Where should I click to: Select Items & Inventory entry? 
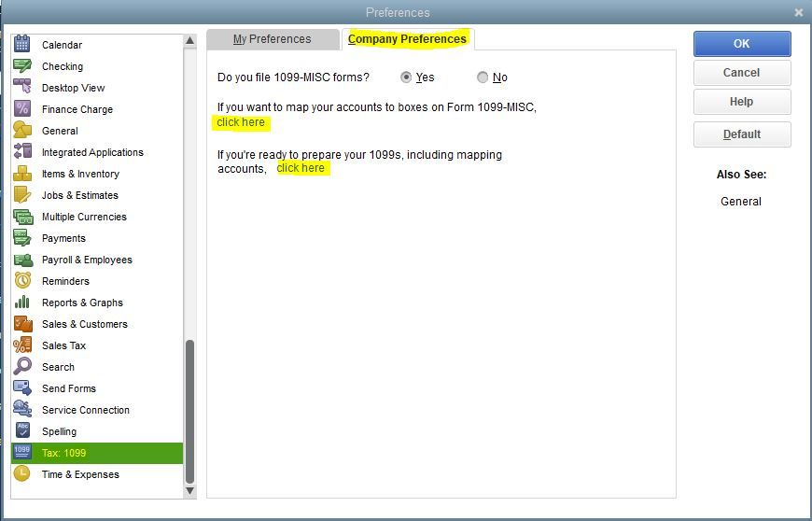click(x=97, y=174)
